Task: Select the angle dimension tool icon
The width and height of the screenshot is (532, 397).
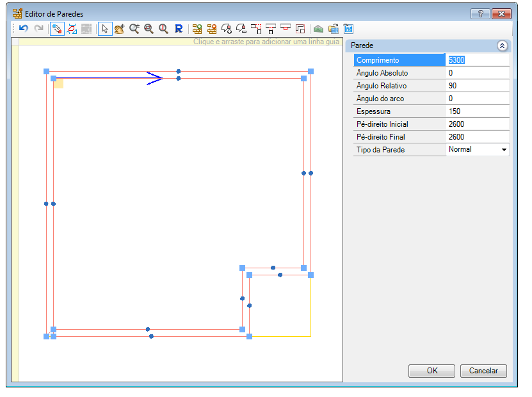Action: 72,29
